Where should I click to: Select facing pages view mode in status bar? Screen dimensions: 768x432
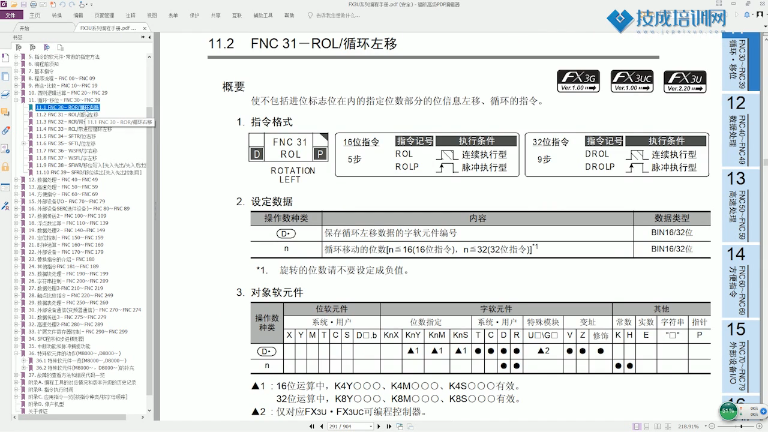point(658,427)
